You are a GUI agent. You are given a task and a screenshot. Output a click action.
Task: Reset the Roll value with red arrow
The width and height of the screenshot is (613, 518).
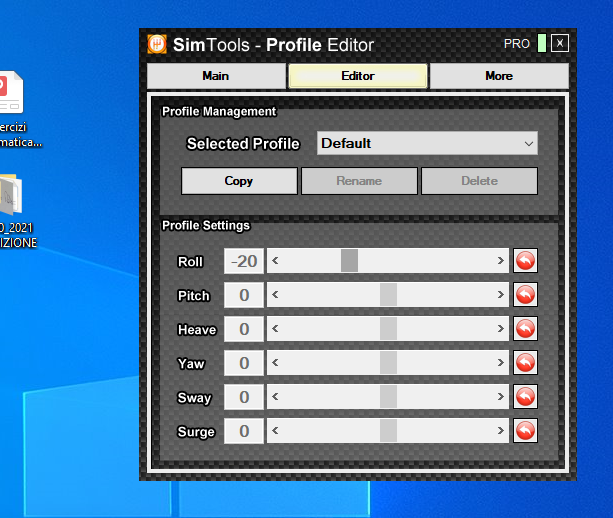tap(525, 261)
